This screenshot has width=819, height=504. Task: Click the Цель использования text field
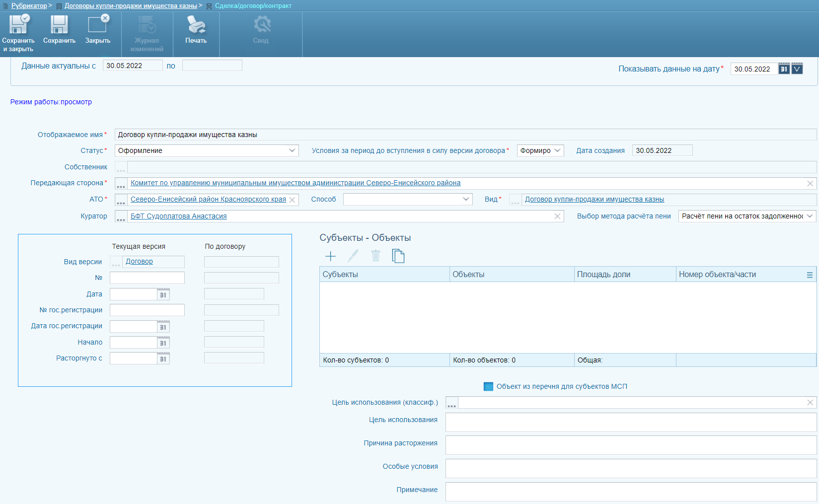click(x=631, y=422)
